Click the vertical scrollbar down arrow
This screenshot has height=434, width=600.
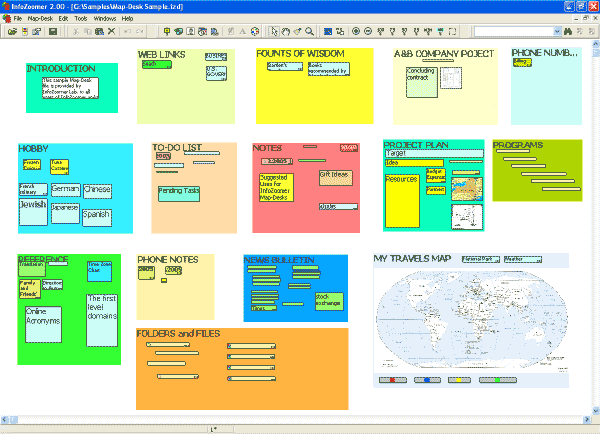tap(596, 411)
